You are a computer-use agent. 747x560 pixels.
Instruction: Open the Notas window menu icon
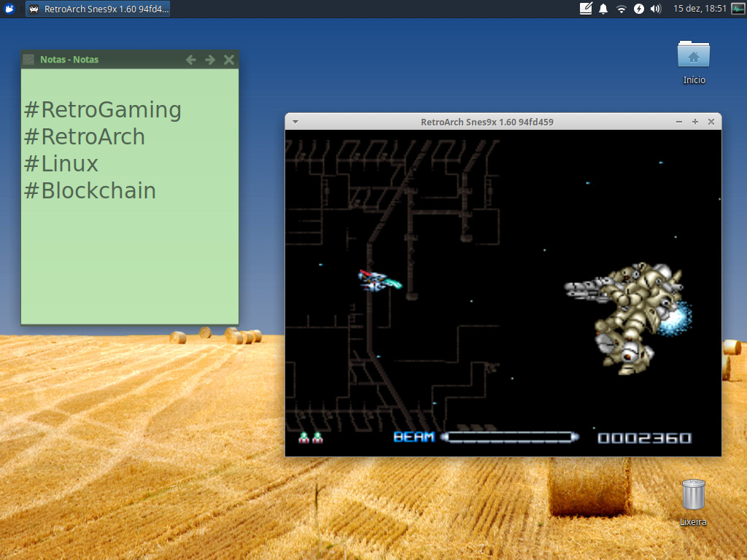click(x=28, y=60)
